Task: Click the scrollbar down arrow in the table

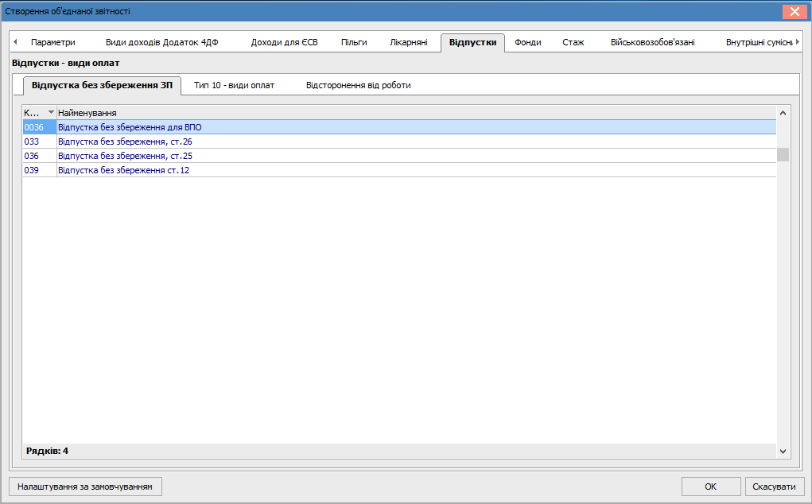Action: pyautogui.click(x=783, y=451)
